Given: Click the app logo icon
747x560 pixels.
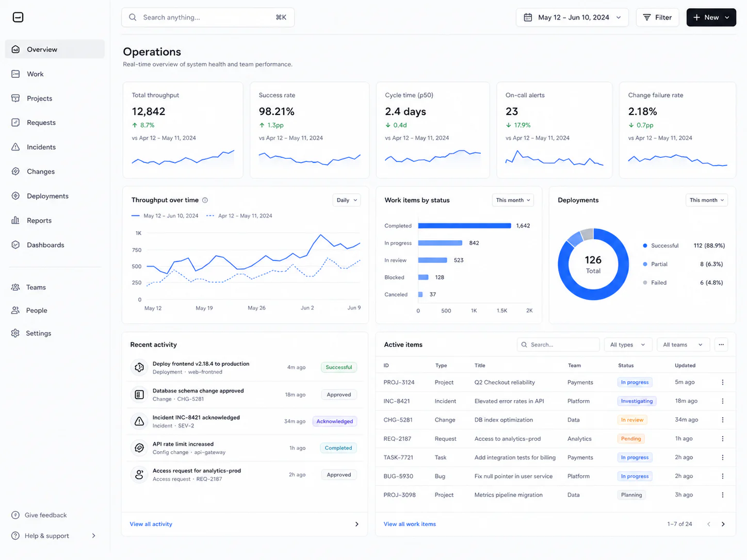Looking at the screenshot, I should click(x=18, y=18).
